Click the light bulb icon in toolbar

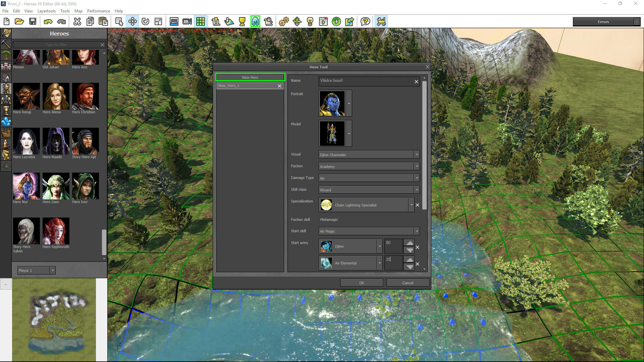[x=310, y=22]
